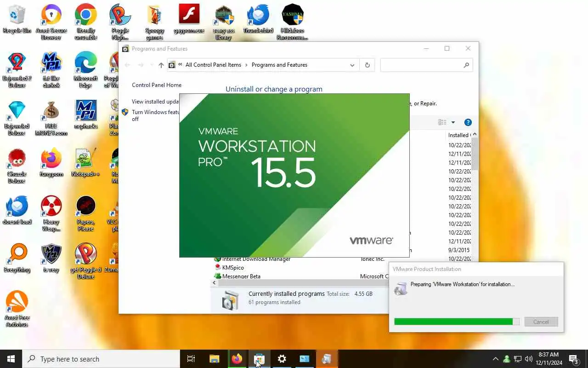Launch Notepad++ desktop shortcut

pos(85,162)
